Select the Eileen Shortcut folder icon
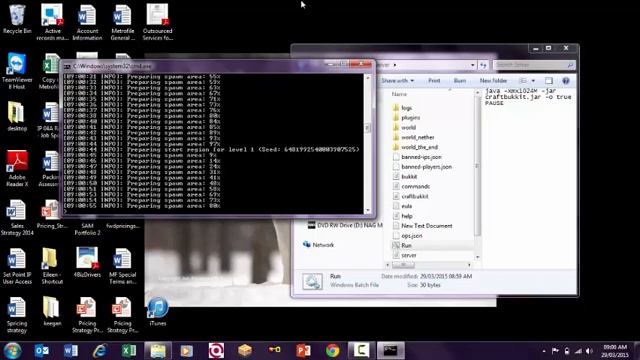This screenshot has height=360, width=640. pos(52,266)
